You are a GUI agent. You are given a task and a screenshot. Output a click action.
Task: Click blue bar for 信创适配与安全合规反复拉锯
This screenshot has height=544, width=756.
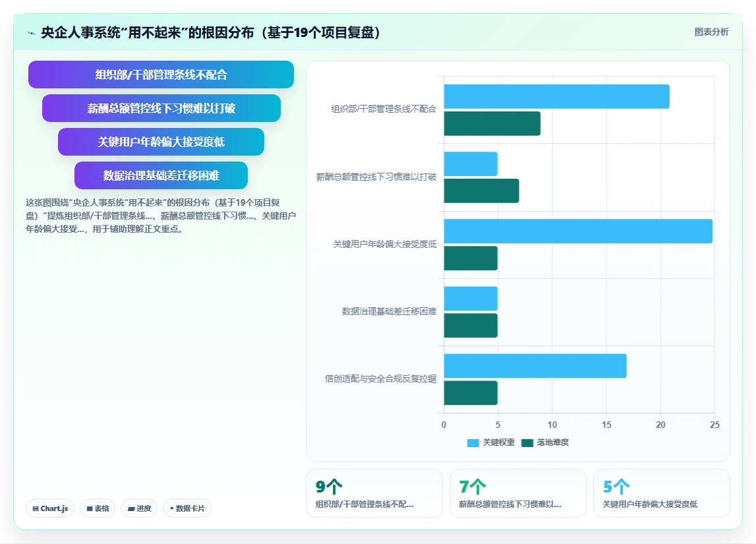[x=535, y=366]
